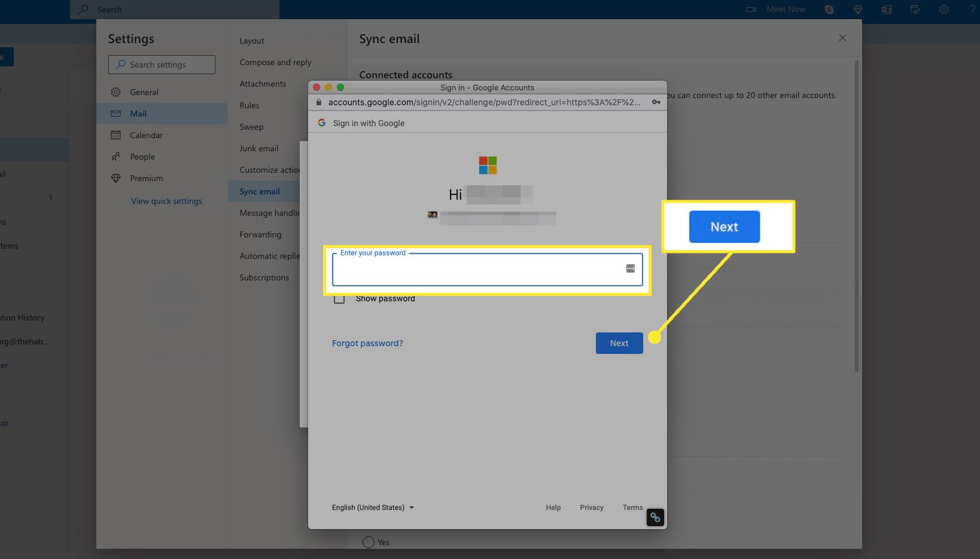The width and height of the screenshot is (980, 559).
Task: Select Compose and reply option
Action: point(275,62)
